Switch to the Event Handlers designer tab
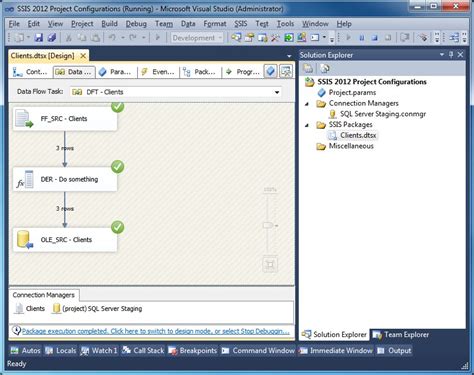The height and width of the screenshot is (375, 474). 158,72
